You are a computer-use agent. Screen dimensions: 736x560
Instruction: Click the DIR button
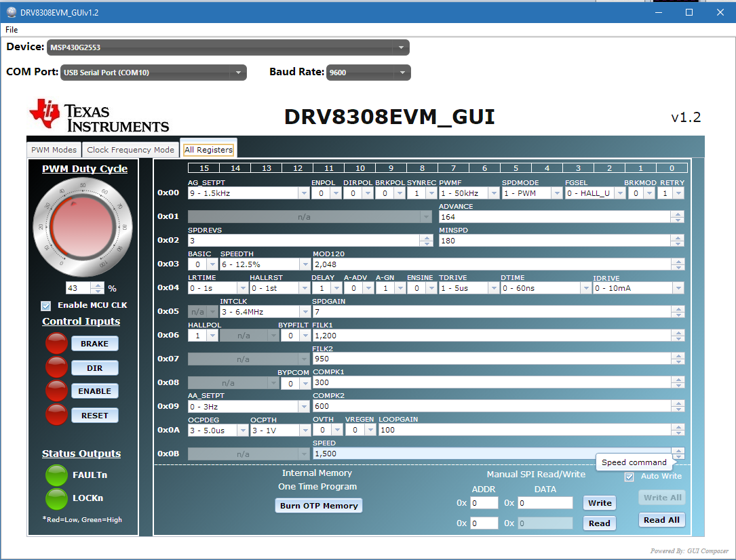94,368
